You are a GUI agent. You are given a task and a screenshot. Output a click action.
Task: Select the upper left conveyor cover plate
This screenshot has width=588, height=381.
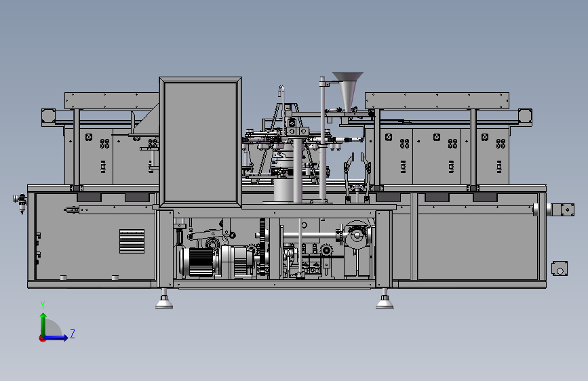[111, 100]
